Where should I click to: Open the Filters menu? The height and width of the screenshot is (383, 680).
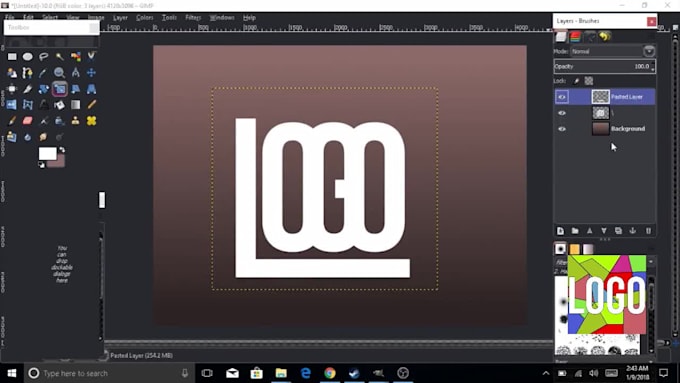click(x=193, y=18)
